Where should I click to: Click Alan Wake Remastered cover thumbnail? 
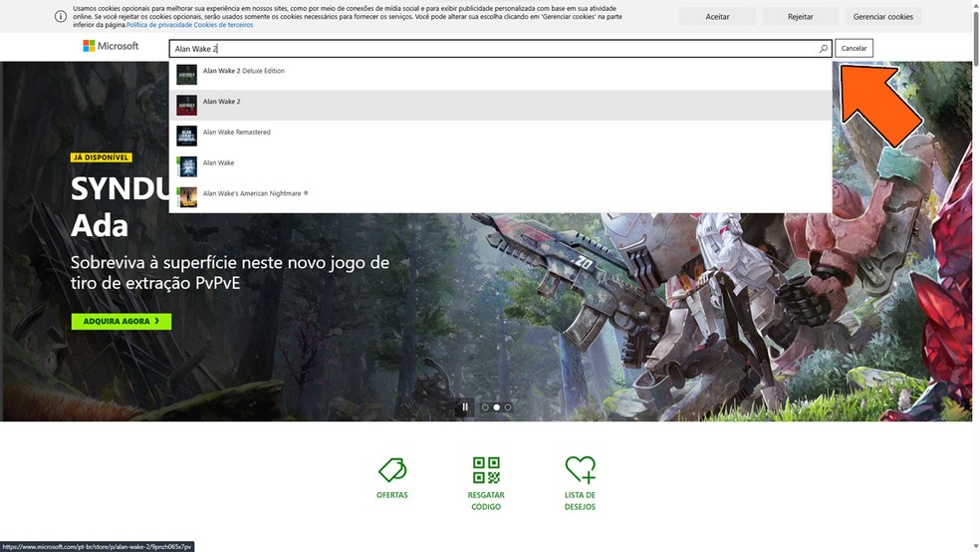[186, 136]
